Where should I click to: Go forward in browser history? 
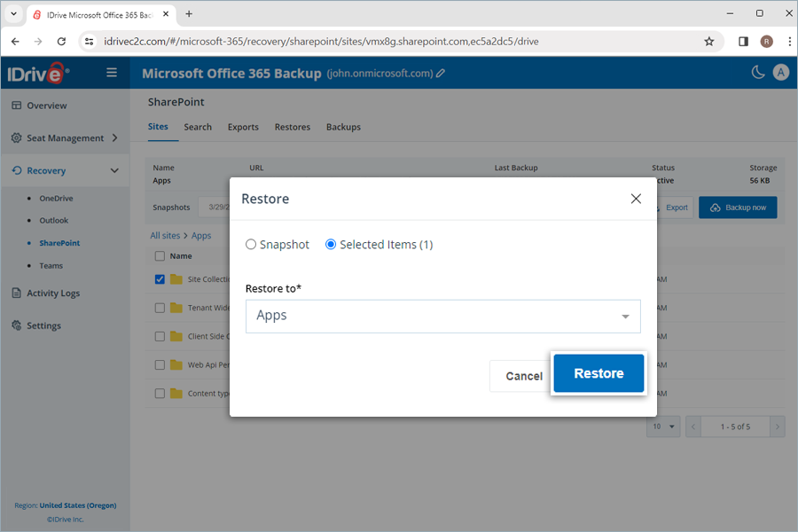pyautogui.click(x=38, y=42)
